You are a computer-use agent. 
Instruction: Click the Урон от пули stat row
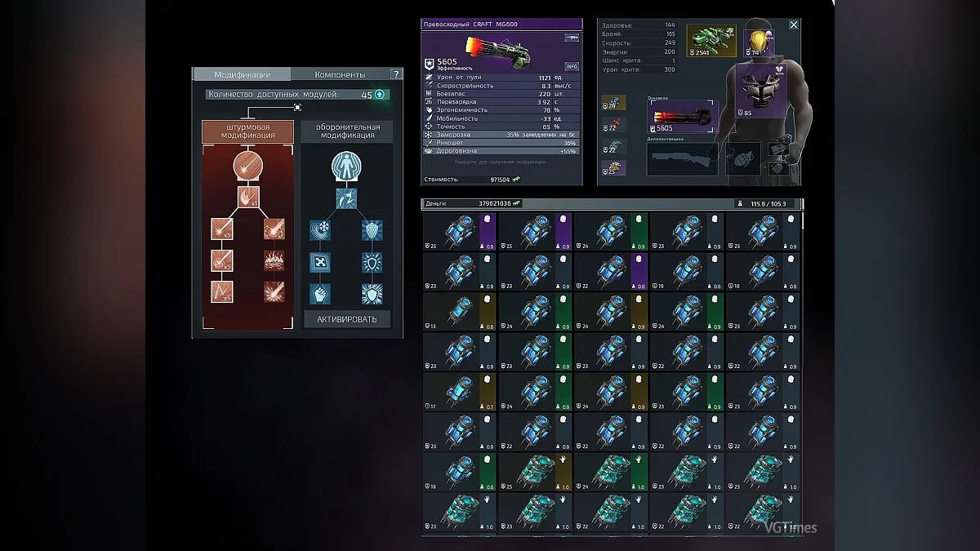click(501, 77)
